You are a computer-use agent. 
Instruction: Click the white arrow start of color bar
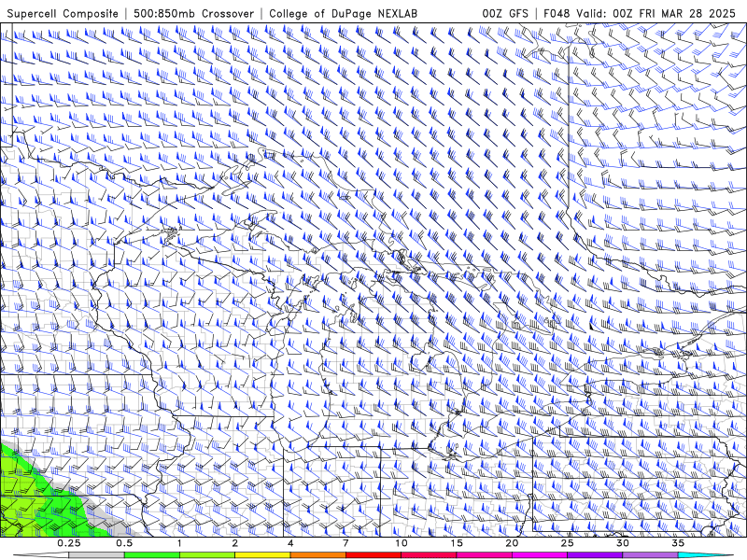[41, 555]
